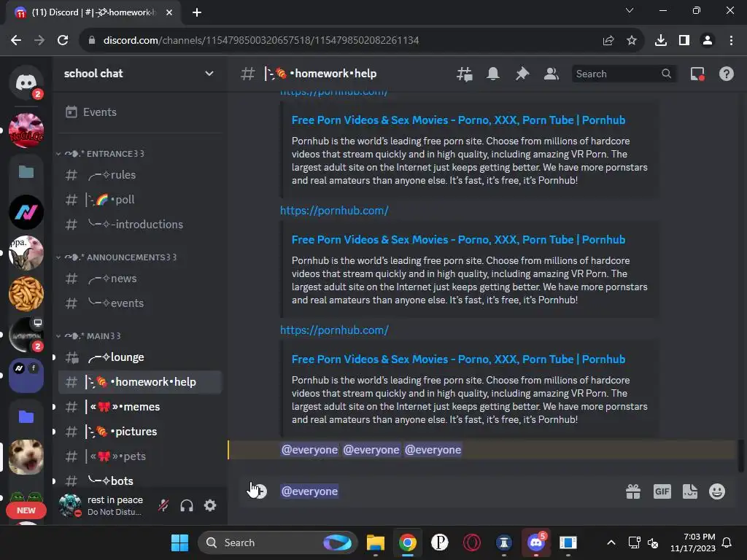Show pinned messages pin icon
This screenshot has width=747, height=560.
tap(522, 74)
